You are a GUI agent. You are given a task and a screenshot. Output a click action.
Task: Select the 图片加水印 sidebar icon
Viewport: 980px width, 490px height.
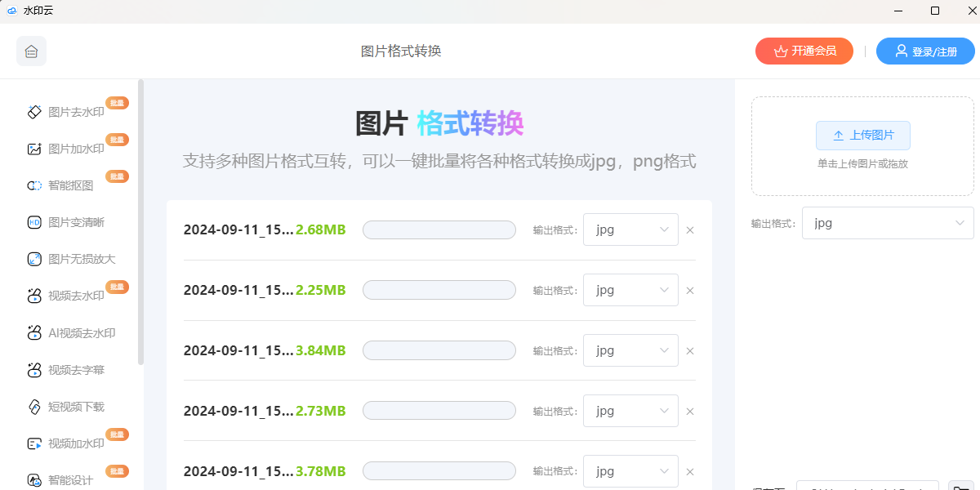pos(34,149)
